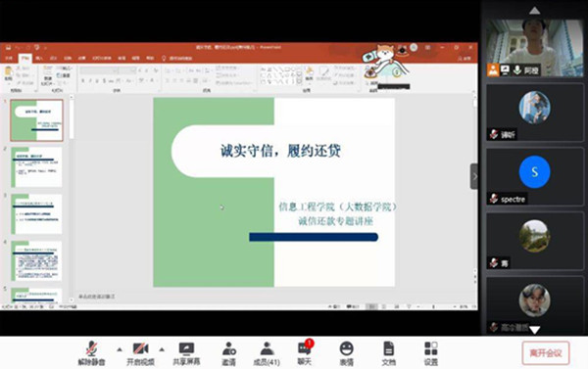The image size is (588, 369).
Task: Collapse participant video strip with side chevron
Action: pos(474,176)
